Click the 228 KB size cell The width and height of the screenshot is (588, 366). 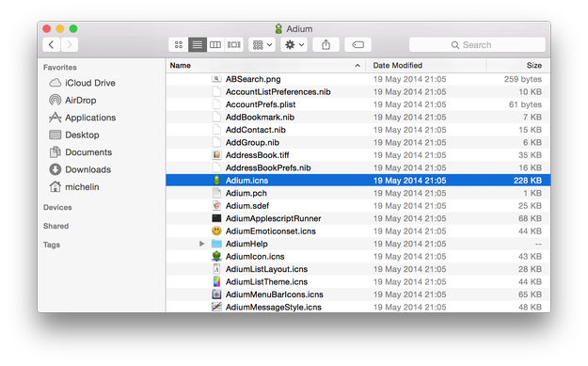(527, 181)
